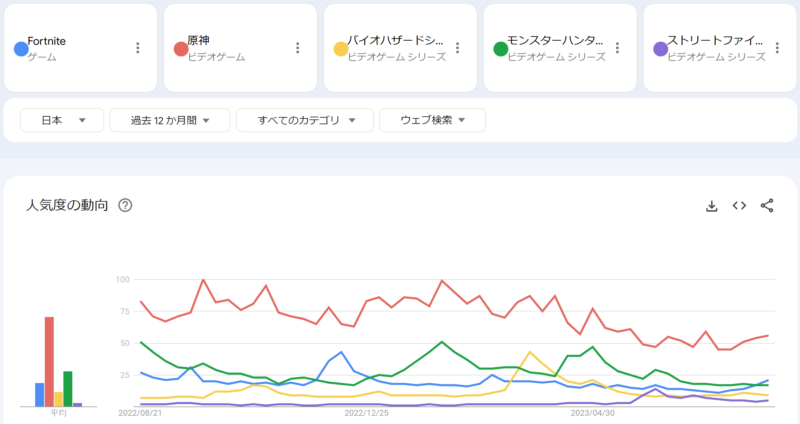Click the red average bar for 原神
Screen dimensions: 800x424
coord(49,362)
